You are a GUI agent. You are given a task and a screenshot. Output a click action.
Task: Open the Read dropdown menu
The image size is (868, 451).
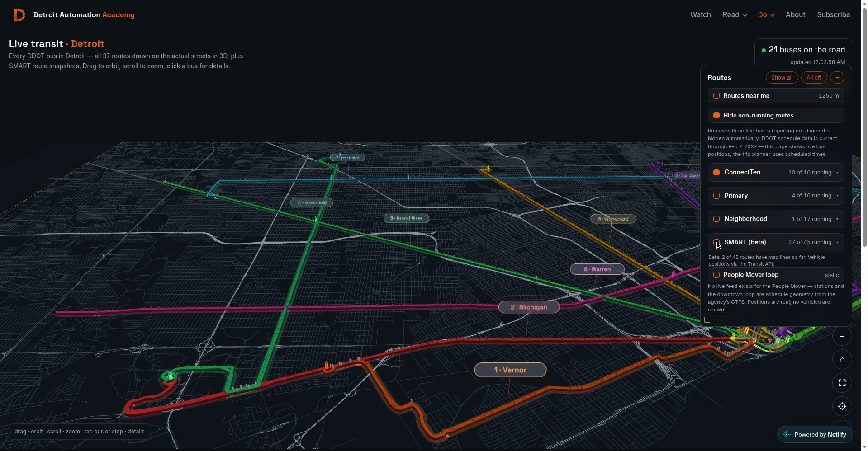[x=735, y=15]
